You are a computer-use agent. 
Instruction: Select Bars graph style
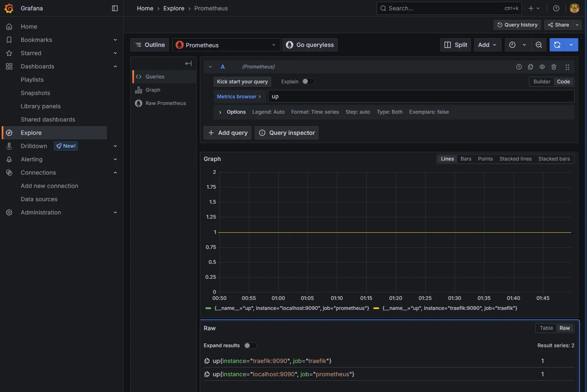[x=466, y=159]
